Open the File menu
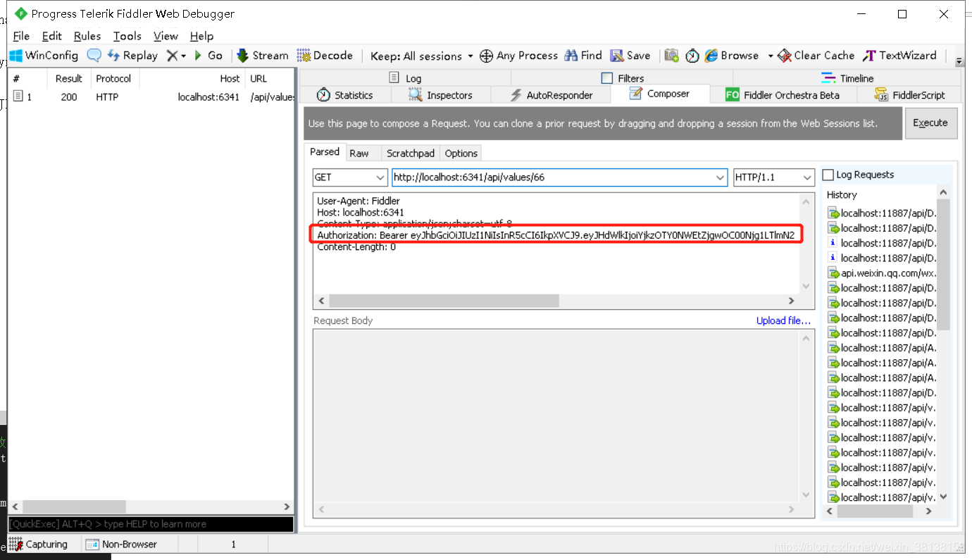Viewport: 972px width, 560px height. click(21, 36)
